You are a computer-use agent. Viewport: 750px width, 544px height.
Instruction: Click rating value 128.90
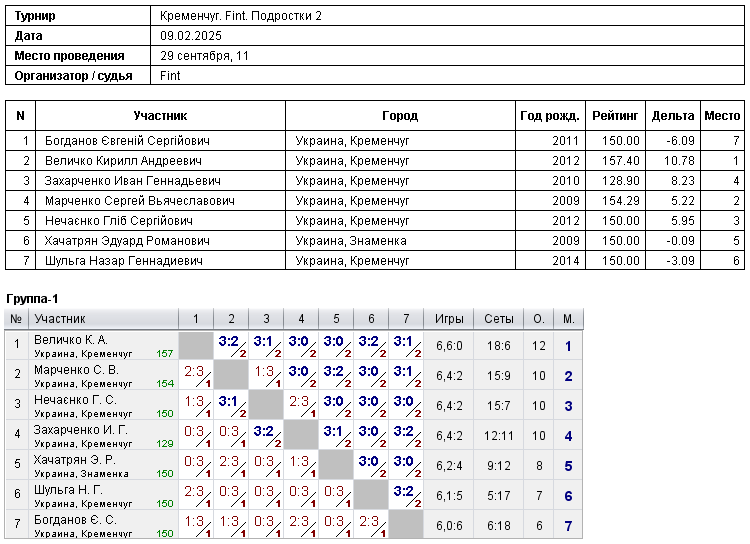pos(620,181)
